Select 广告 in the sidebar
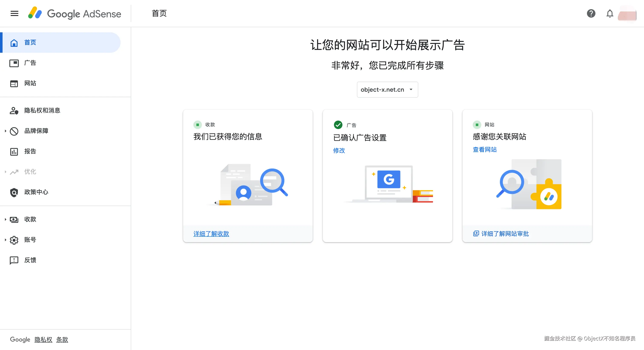644x350 pixels. pyautogui.click(x=30, y=63)
